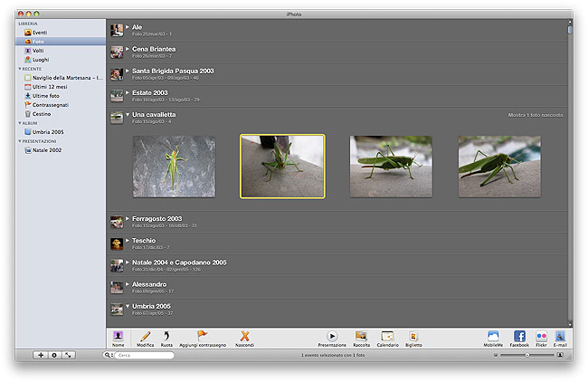588x382 pixels.
Task: Collapse the Una cavalletta event
Action: [128, 114]
